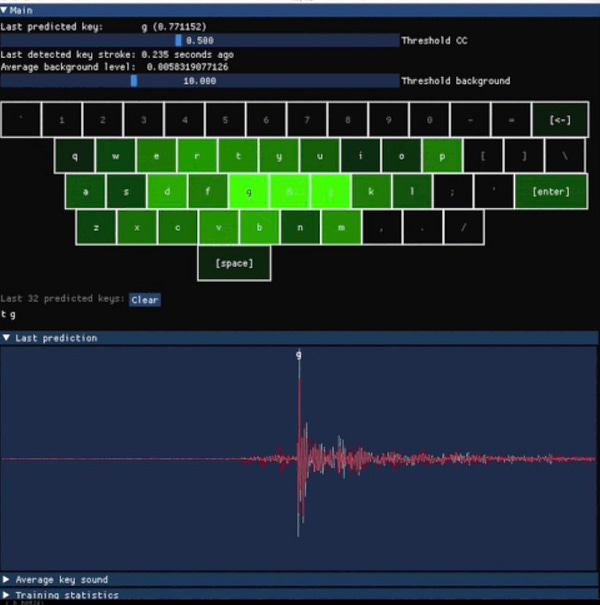Collapse the Main section header
Image resolution: width=600 pixels, height=605 pixels.
tap(300, 10)
